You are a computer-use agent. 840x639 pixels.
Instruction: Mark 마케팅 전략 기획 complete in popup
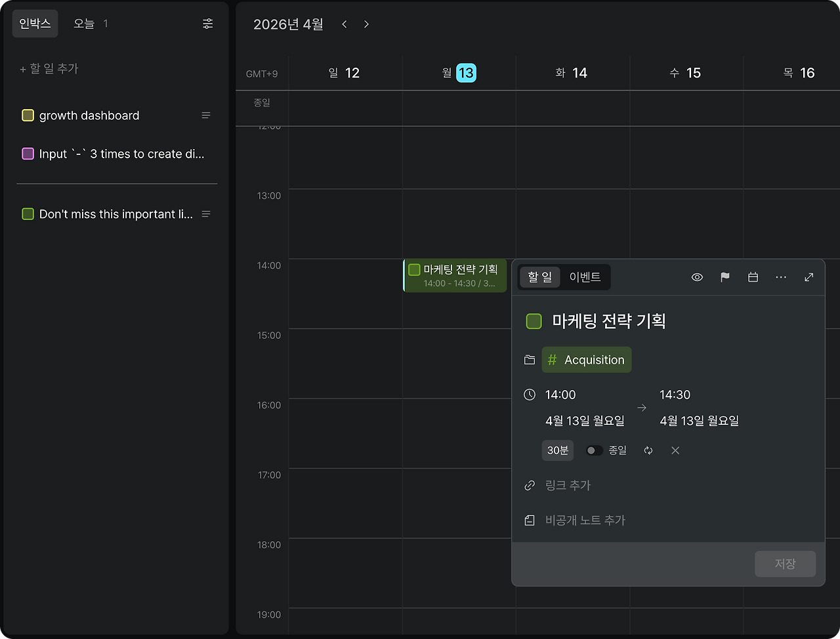point(534,321)
